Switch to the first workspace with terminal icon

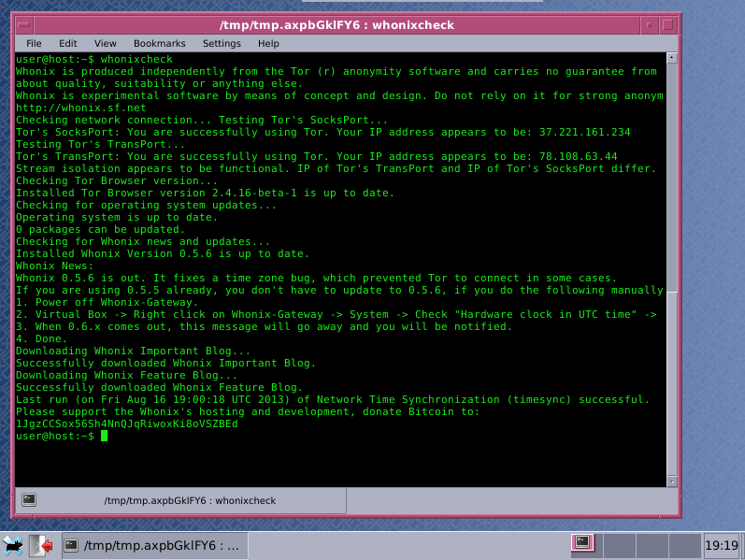tap(583, 542)
